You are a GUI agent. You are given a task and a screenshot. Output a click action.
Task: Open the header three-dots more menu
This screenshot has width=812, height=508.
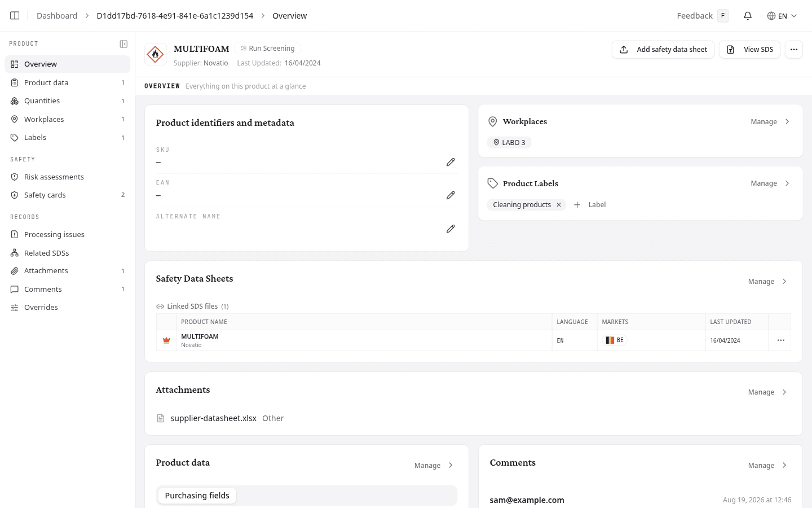(x=794, y=50)
